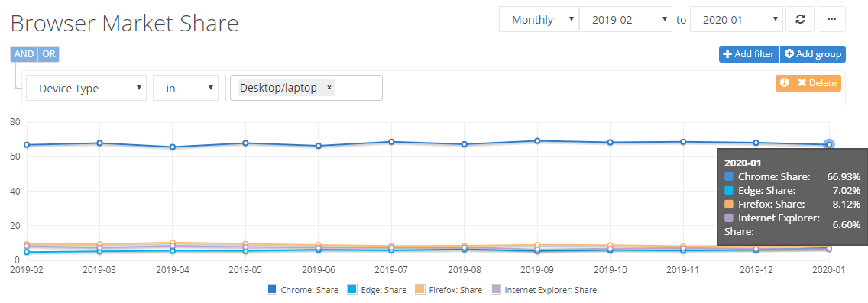Click the Chrome data point at 2019-09
Screen dimensions: 868x303
click(537, 141)
